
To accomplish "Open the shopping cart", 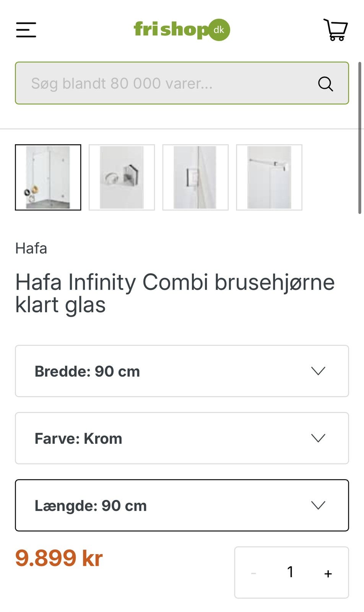I will pyautogui.click(x=336, y=29).
